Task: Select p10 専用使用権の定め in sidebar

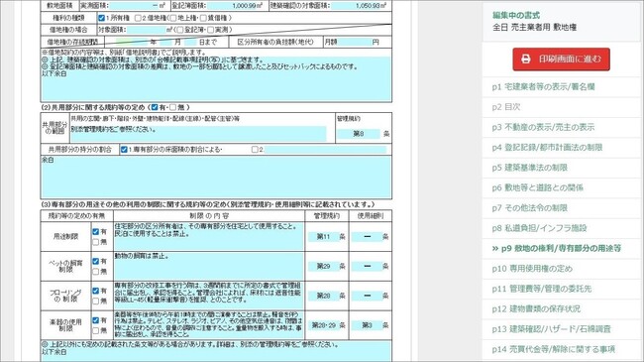Action: click(532, 269)
